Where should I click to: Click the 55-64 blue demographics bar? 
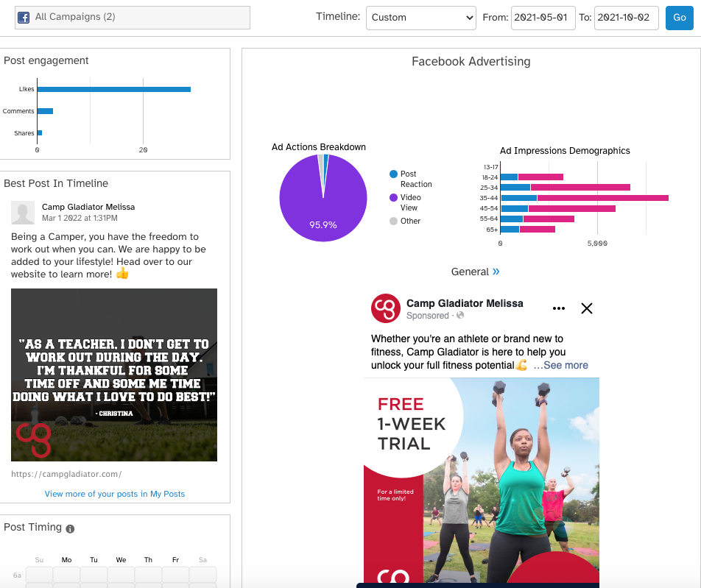(x=512, y=219)
